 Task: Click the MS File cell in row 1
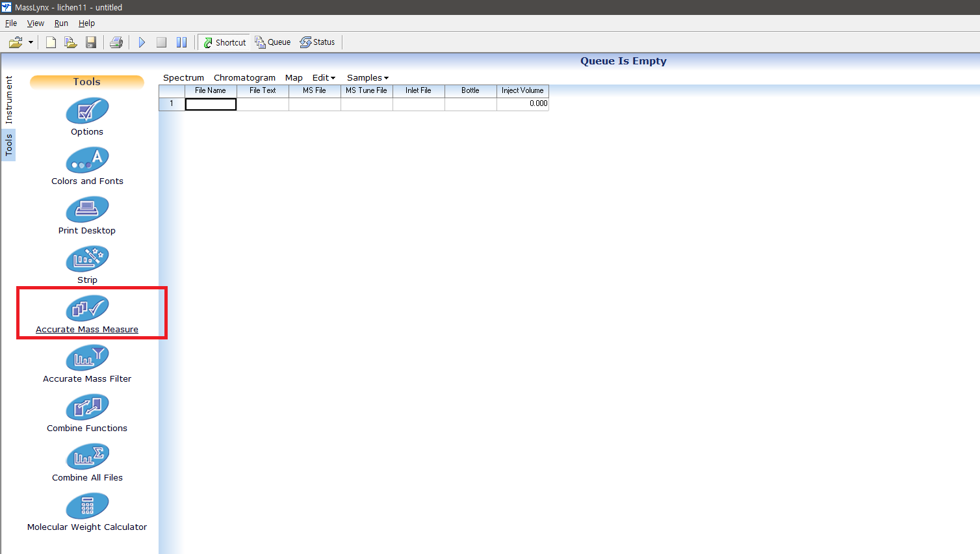[x=315, y=104]
